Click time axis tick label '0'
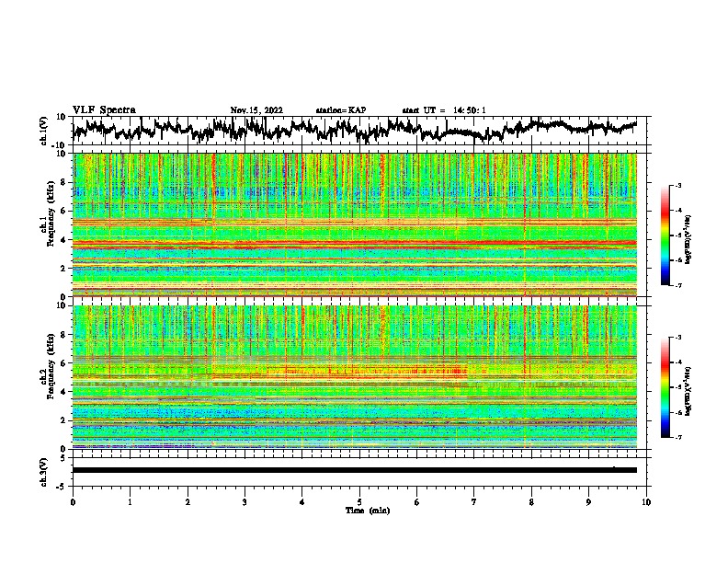Screen dimensions: 728x563 pyautogui.click(x=73, y=502)
